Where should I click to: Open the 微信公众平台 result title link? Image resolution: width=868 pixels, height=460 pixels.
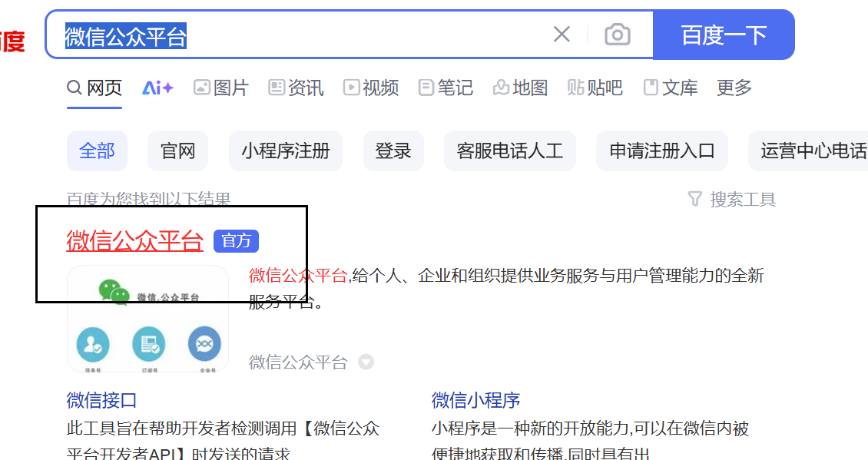click(134, 241)
